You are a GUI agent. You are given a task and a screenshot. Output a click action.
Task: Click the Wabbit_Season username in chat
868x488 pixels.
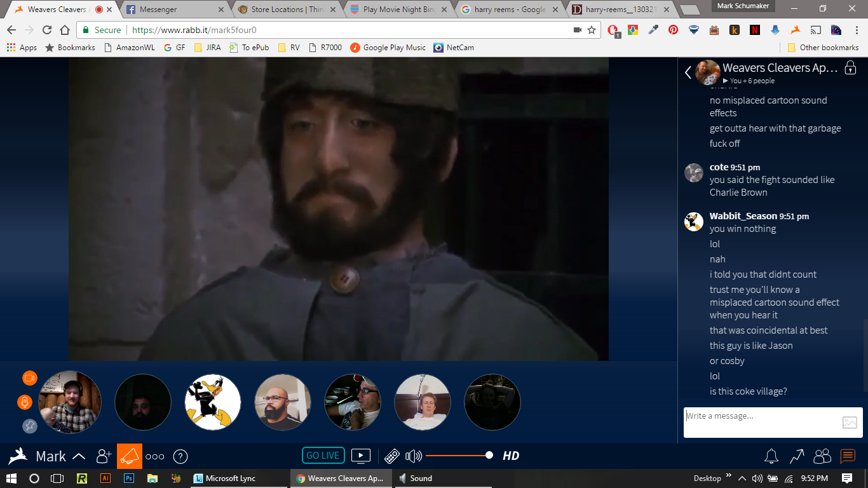743,216
